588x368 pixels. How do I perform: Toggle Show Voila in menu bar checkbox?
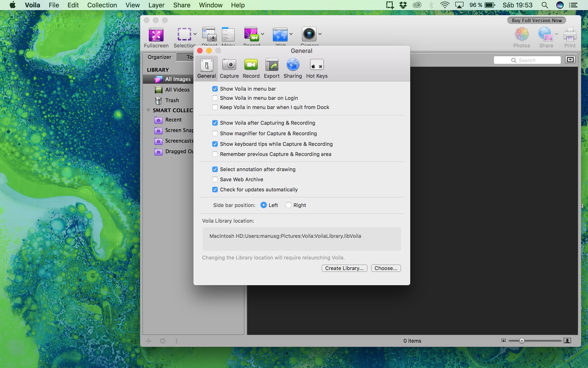215,89
